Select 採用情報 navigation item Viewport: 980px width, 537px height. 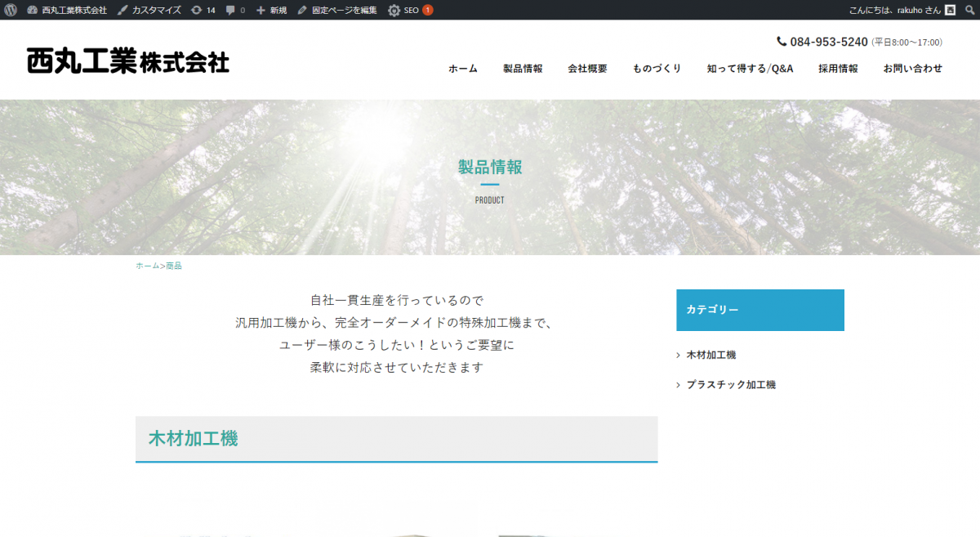click(838, 69)
